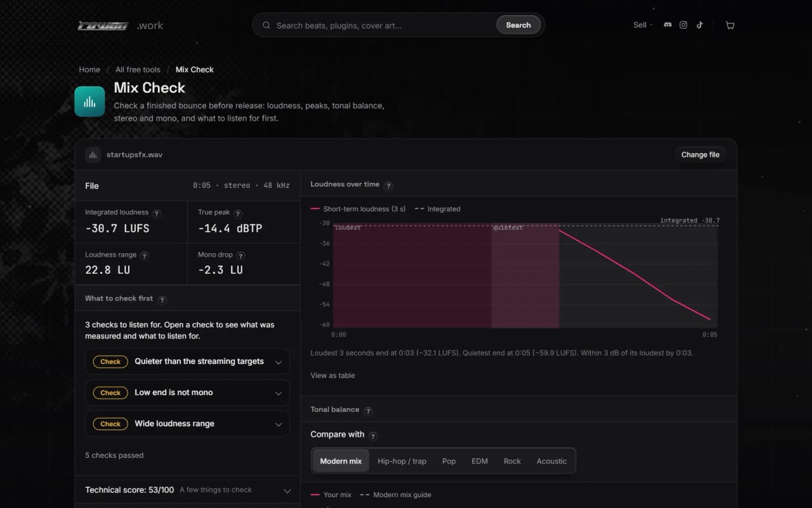Click the site logo in the header

point(120,25)
